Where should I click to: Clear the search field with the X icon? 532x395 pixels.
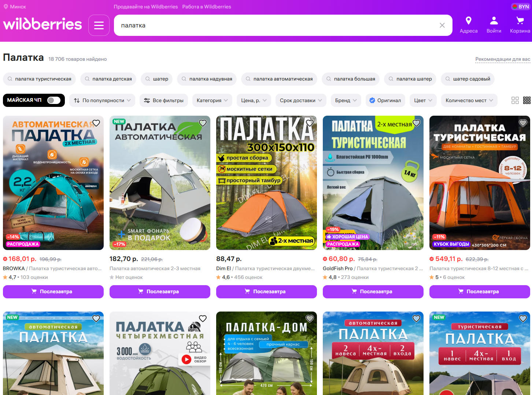click(x=442, y=25)
